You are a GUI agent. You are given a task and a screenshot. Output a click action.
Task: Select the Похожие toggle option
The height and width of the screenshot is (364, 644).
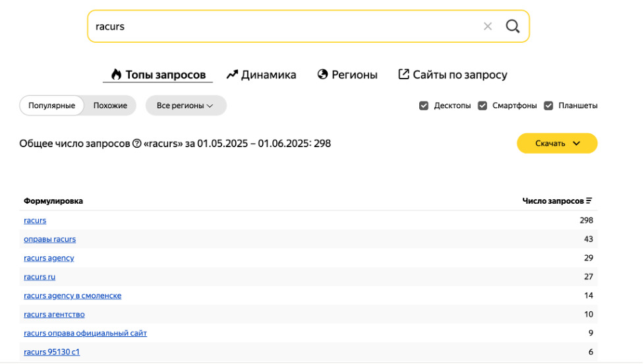(x=110, y=106)
